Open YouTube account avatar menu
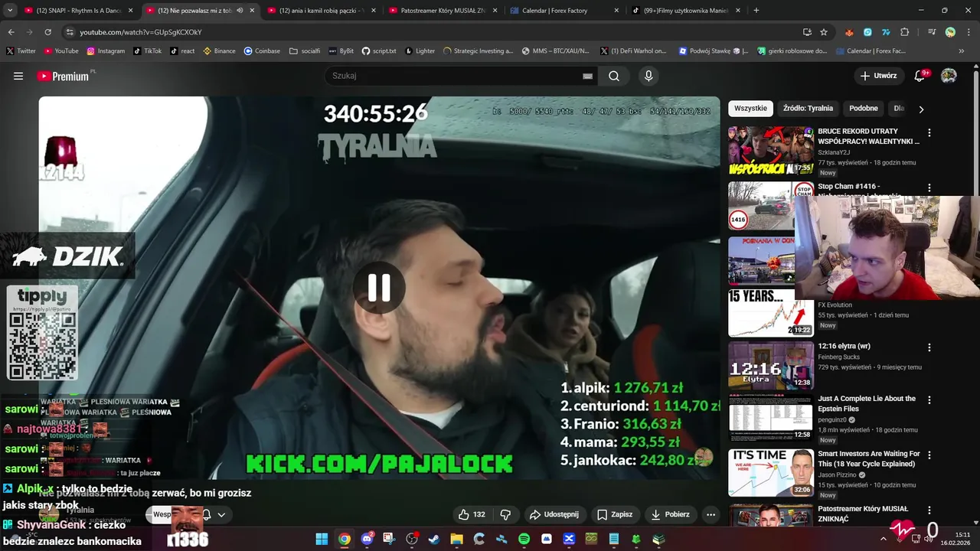 949,76
